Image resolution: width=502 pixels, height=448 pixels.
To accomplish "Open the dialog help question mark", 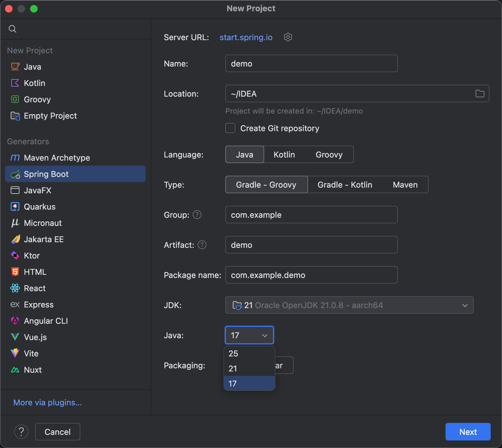I will pos(21,432).
